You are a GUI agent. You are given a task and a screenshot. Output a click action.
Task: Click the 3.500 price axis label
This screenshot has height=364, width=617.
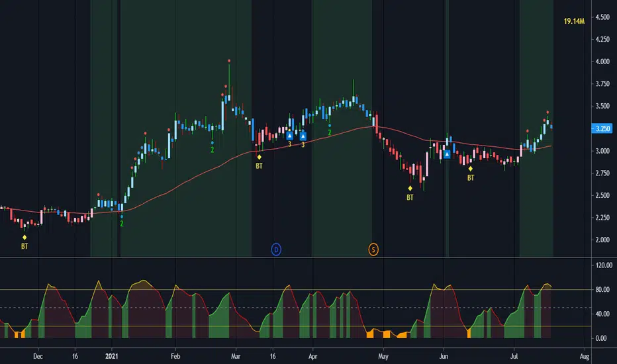tap(602, 107)
